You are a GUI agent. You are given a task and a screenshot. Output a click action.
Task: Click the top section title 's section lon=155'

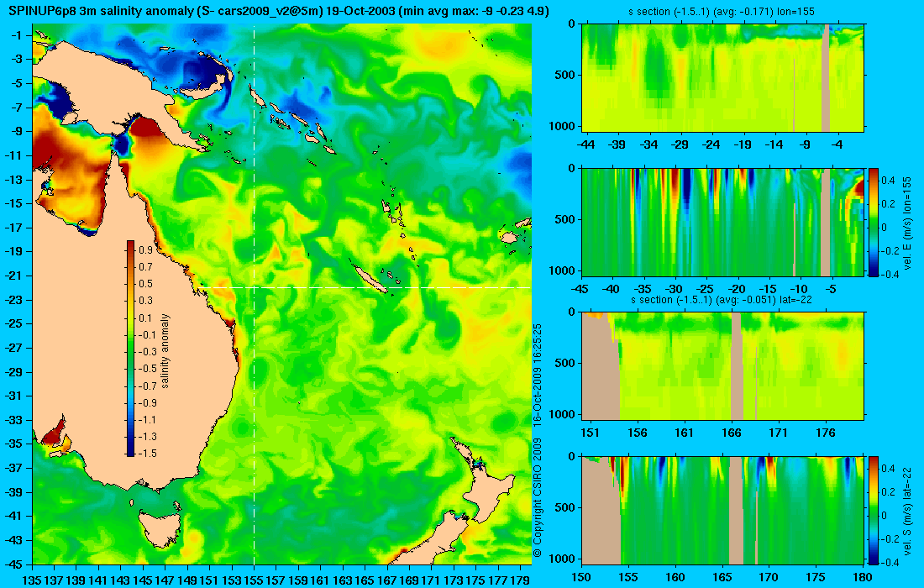click(722, 11)
